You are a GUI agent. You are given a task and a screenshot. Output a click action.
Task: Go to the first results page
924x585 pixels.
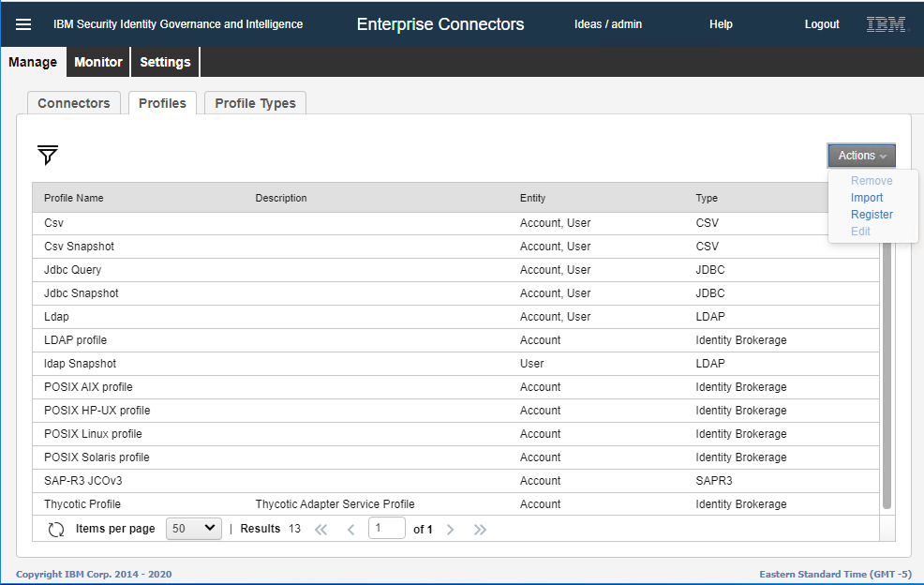tap(320, 529)
